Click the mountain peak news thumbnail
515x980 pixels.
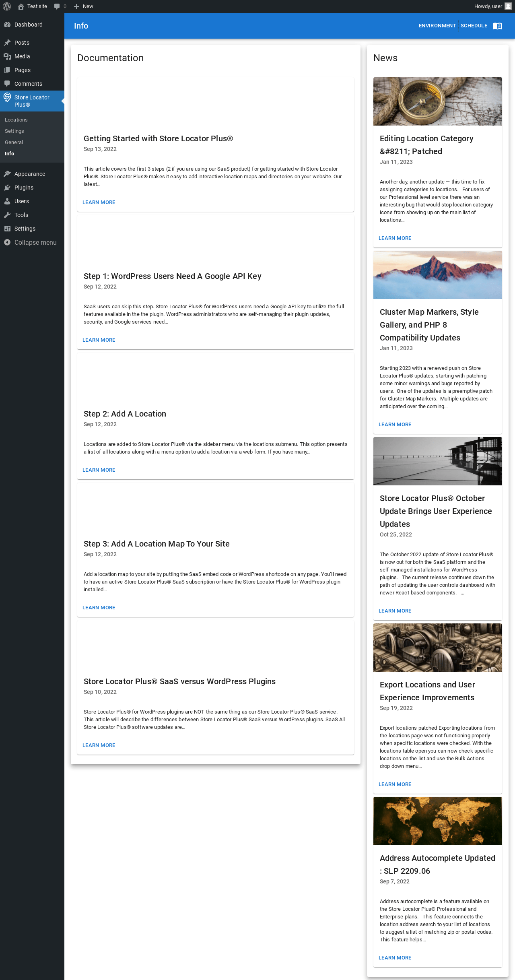pyautogui.click(x=438, y=275)
